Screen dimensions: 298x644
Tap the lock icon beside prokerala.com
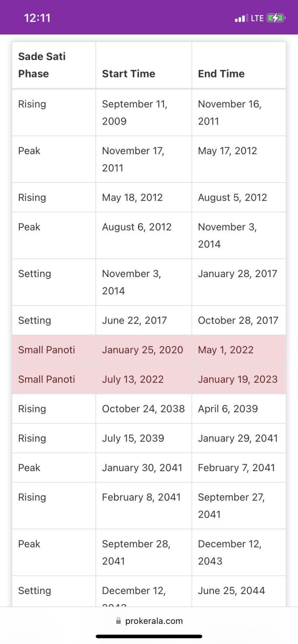pos(118,621)
